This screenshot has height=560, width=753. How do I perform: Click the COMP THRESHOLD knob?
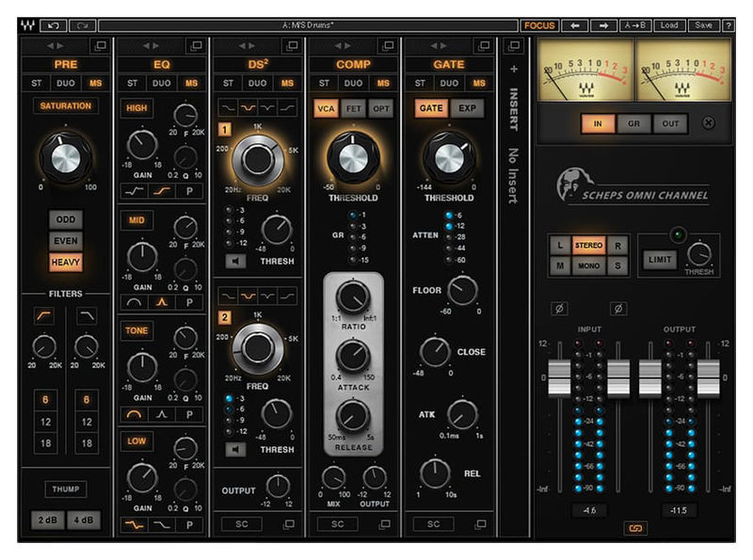click(x=353, y=158)
